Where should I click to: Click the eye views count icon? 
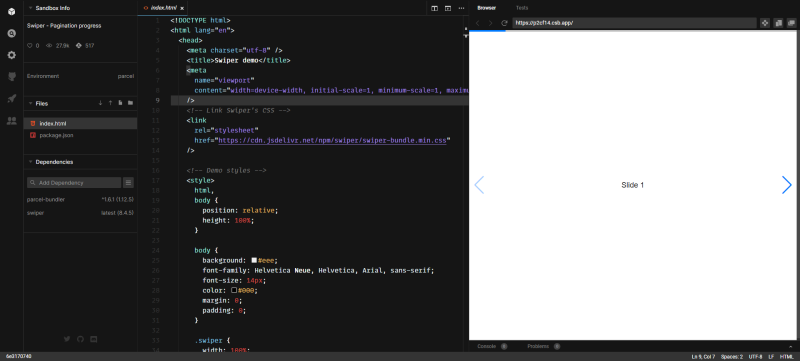[49, 45]
